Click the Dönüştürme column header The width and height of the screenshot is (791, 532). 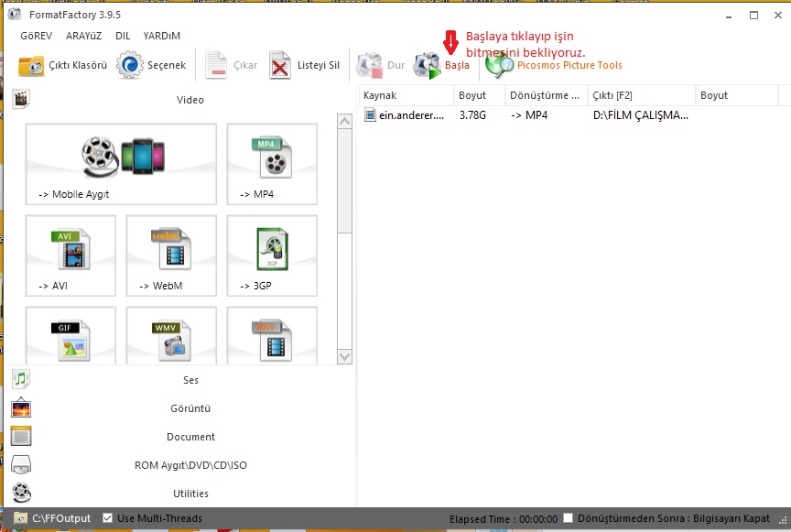pos(547,95)
